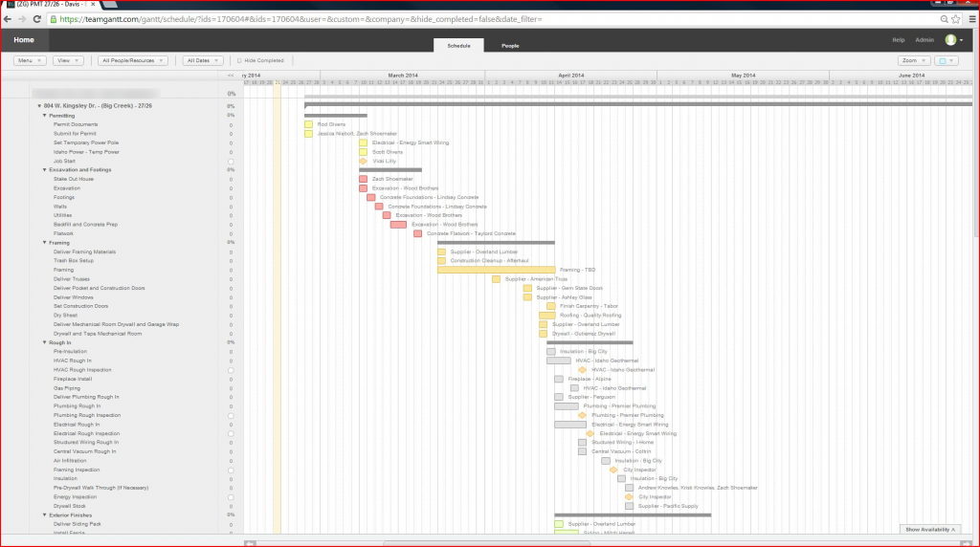Bookmark this page with the star icon
The image size is (980, 547).
(956, 19)
